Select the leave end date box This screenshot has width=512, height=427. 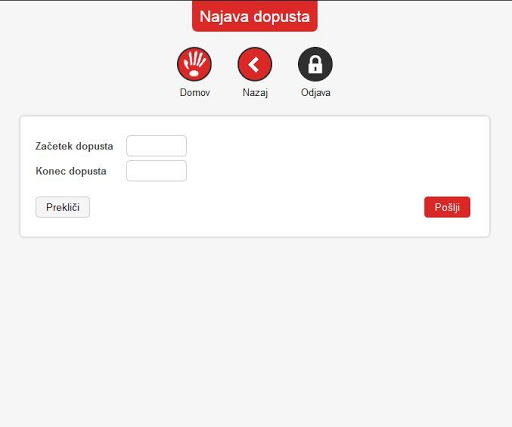point(156,171)
